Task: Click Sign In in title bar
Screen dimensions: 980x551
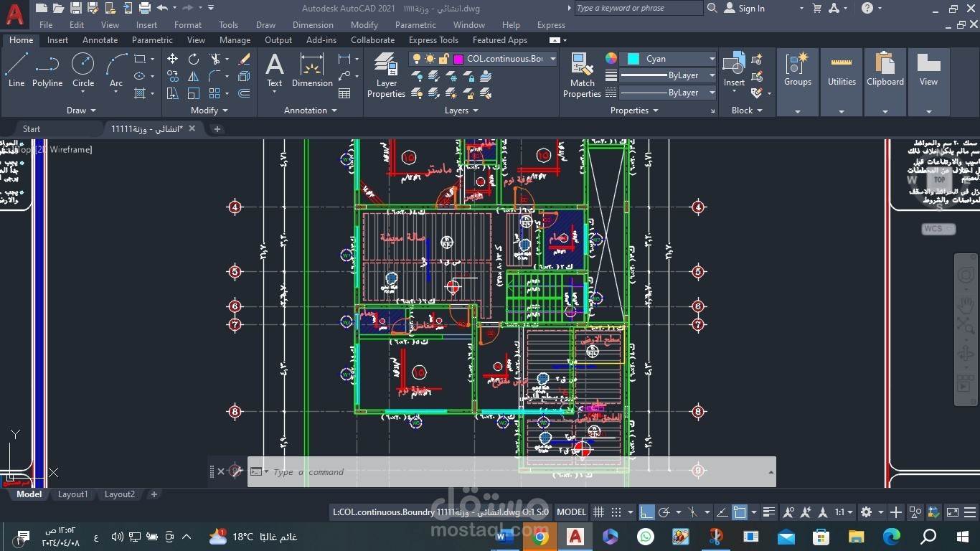Action: (751, 9)
